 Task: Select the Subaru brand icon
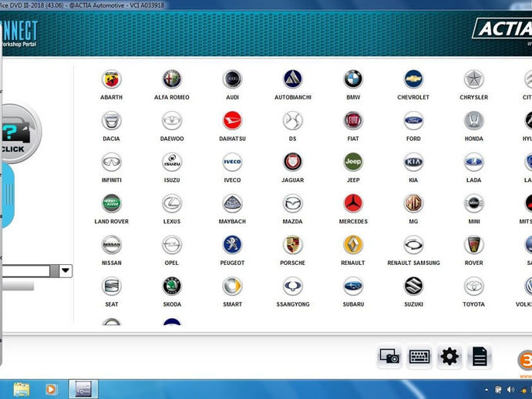(x=353, y=286)
